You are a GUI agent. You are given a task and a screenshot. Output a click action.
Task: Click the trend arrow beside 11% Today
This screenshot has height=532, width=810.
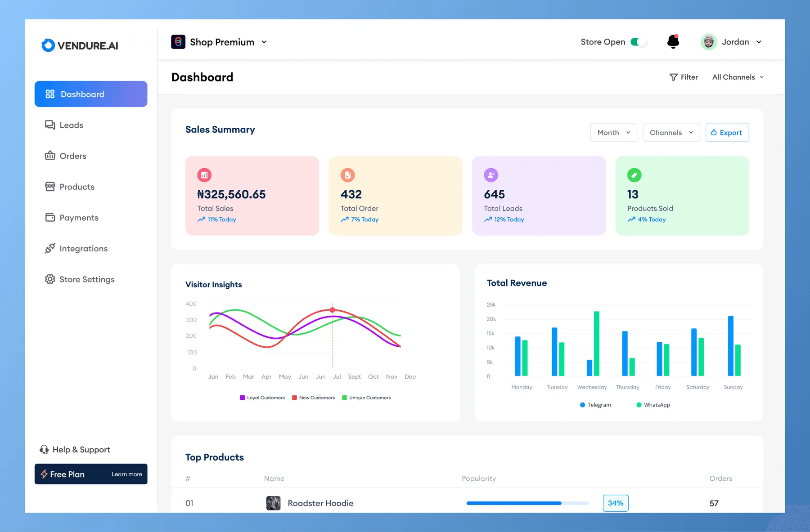[201, 219]
